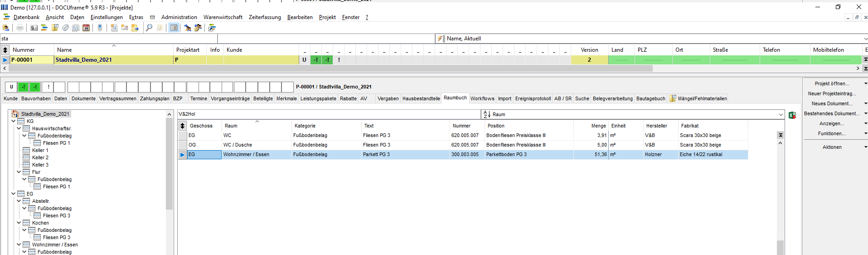Switch to the Bauvorhaben tab
The height and width of the screenshot is (255, 868).
[x=36, y=98]
